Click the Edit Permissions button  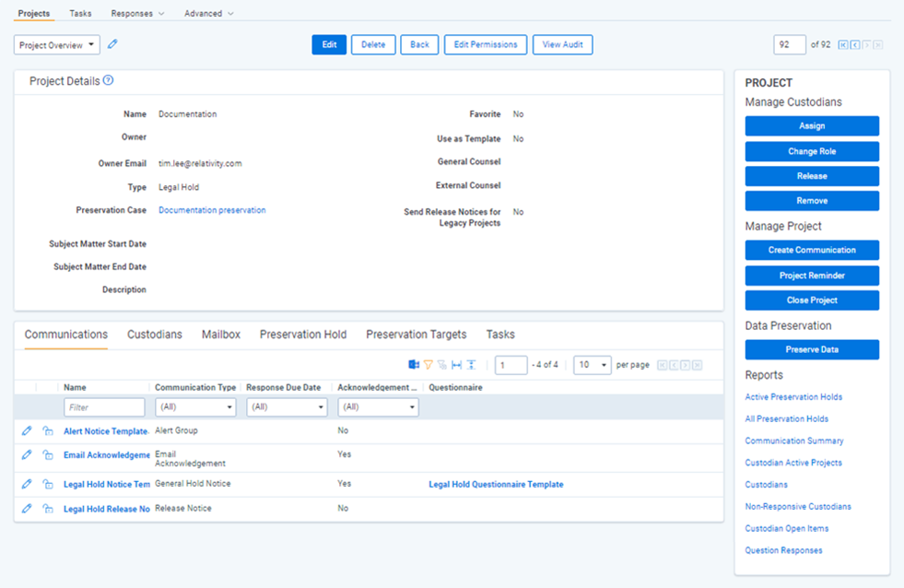[x=486, y=44]
